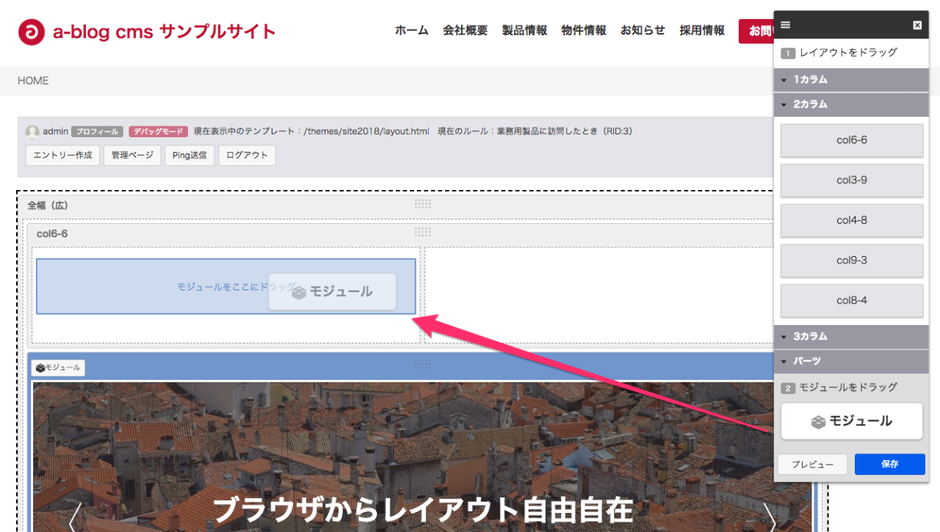The height and width of the screenshot is (532, 940).
Task: Click the 保存 save button
Action: pyautogui.click(x=889, y=464)
